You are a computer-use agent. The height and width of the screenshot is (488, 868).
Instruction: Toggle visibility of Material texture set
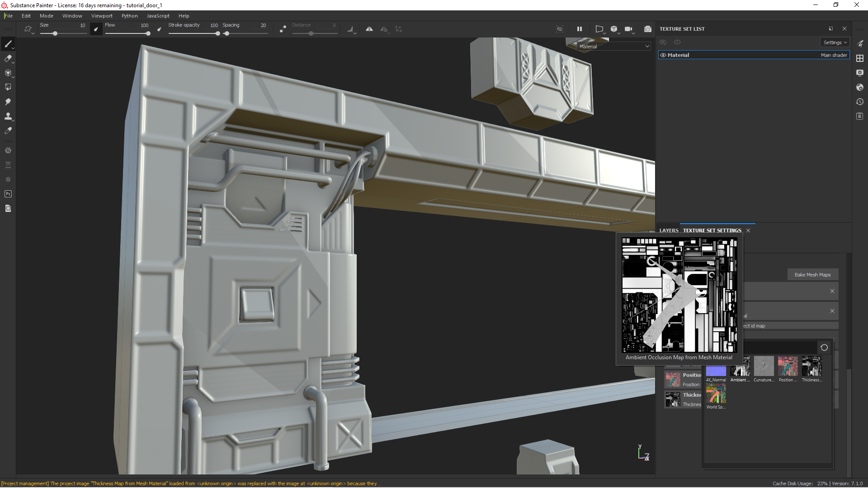[x=663, y=55]
